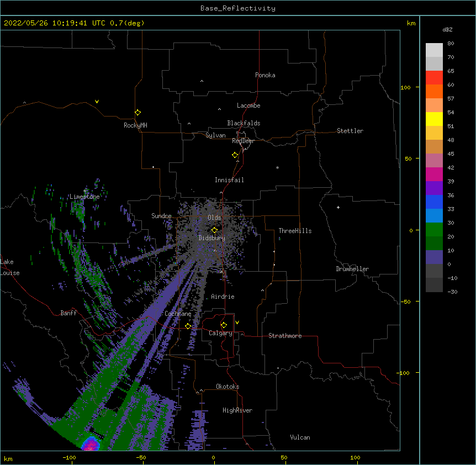Click the Cochrane town label
This screenshot has height=465, width=476.
[x=178, y=314]
